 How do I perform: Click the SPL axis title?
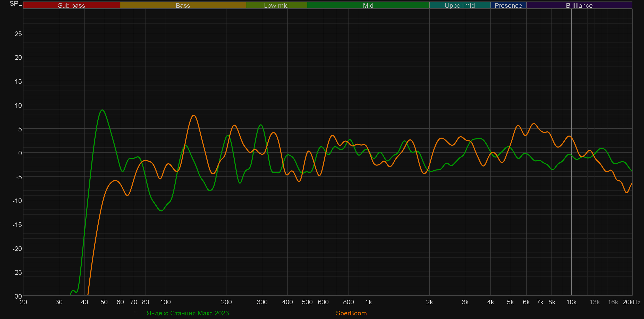tap(15, 4)
